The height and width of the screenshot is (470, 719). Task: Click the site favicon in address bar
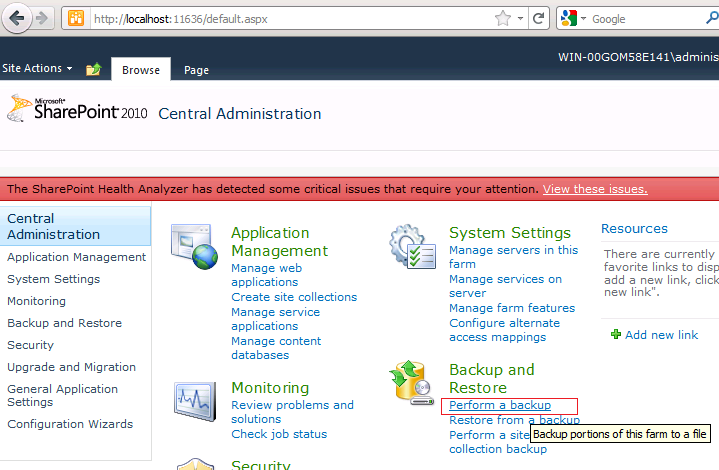76,18
